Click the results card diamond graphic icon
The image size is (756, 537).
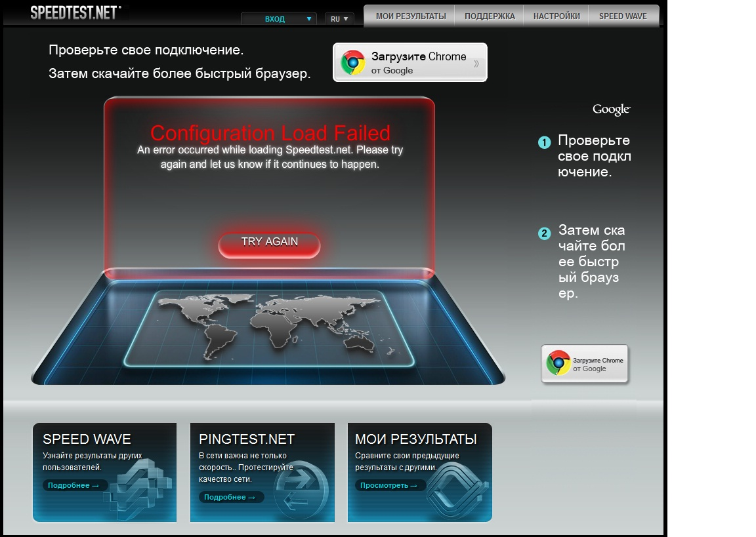tap(457, 491)
